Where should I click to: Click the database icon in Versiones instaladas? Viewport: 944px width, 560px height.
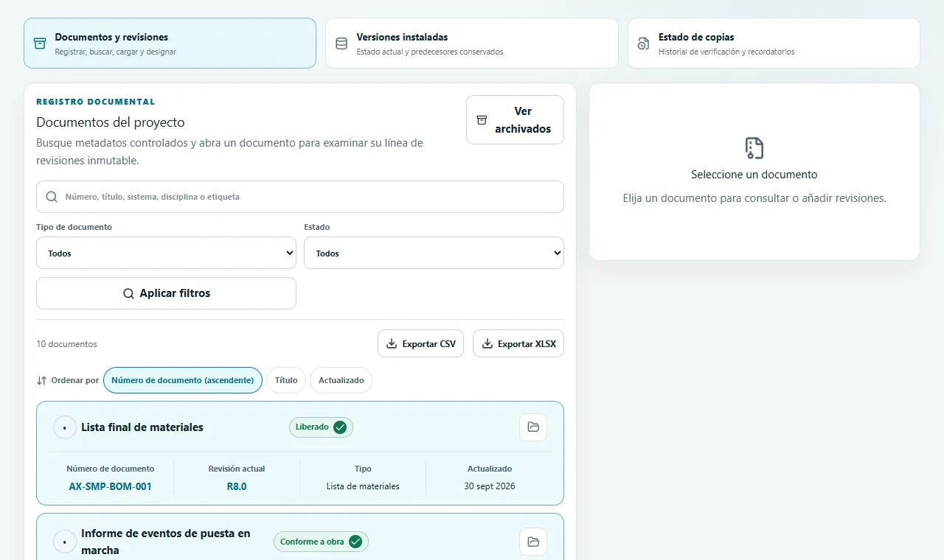[x=341, y=43]
